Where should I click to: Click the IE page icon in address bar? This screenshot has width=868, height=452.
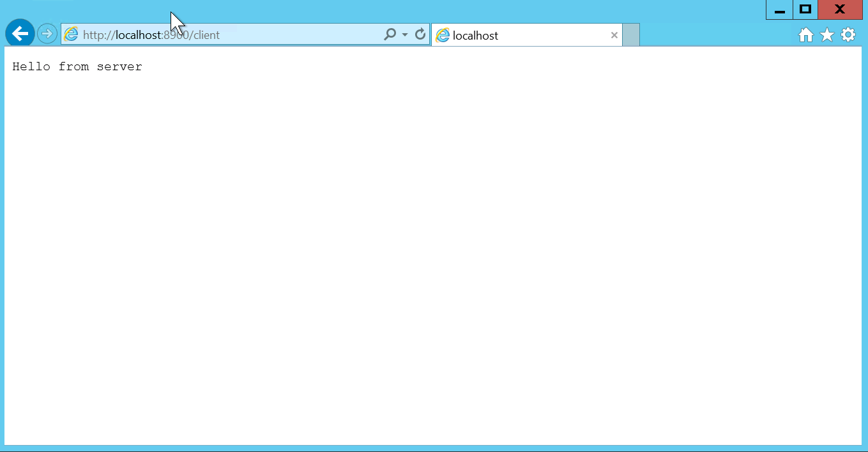pyautogui.click(x=72, y=34)
